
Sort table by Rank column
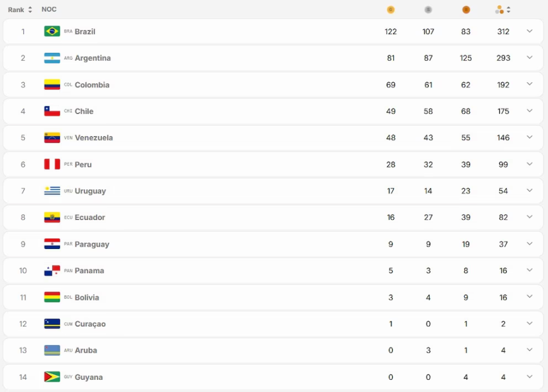click(20, 10)
